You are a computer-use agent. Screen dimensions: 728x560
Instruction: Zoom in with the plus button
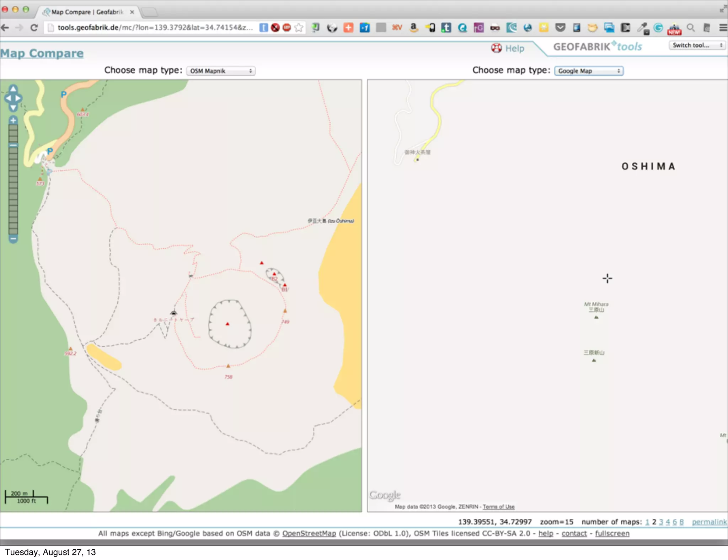[13, 120]
